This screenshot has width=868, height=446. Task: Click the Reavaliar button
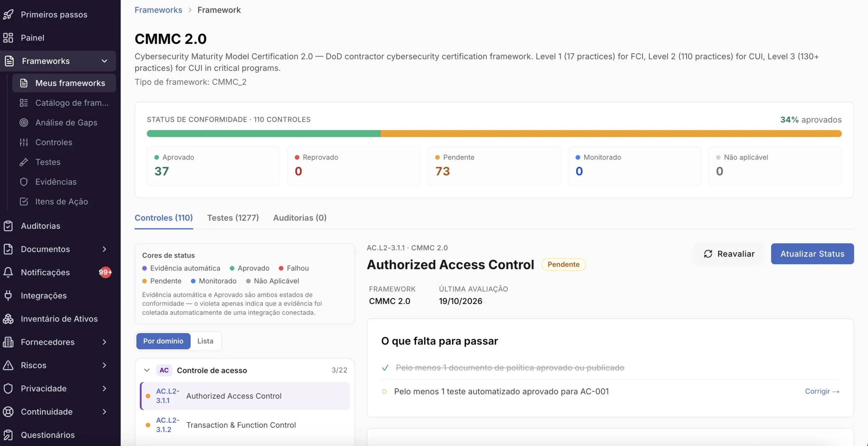point(729,254)
